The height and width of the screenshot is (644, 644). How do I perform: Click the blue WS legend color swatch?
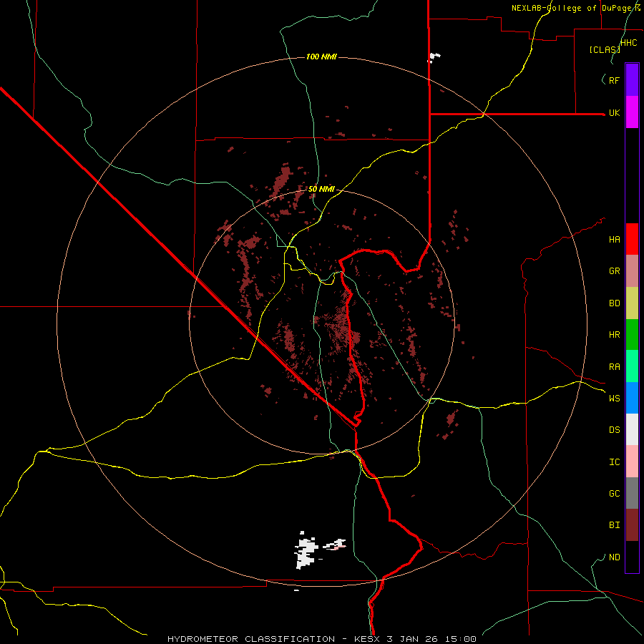click(x=632, y=398)
